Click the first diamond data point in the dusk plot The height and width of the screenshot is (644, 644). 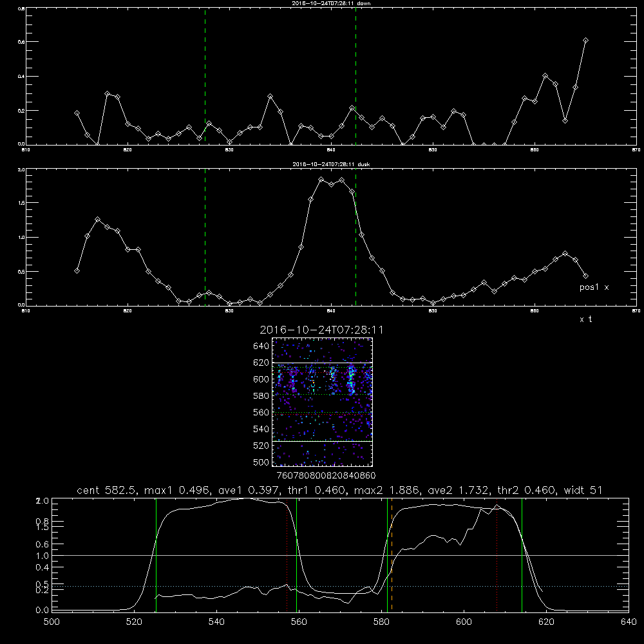click(77, 270)
